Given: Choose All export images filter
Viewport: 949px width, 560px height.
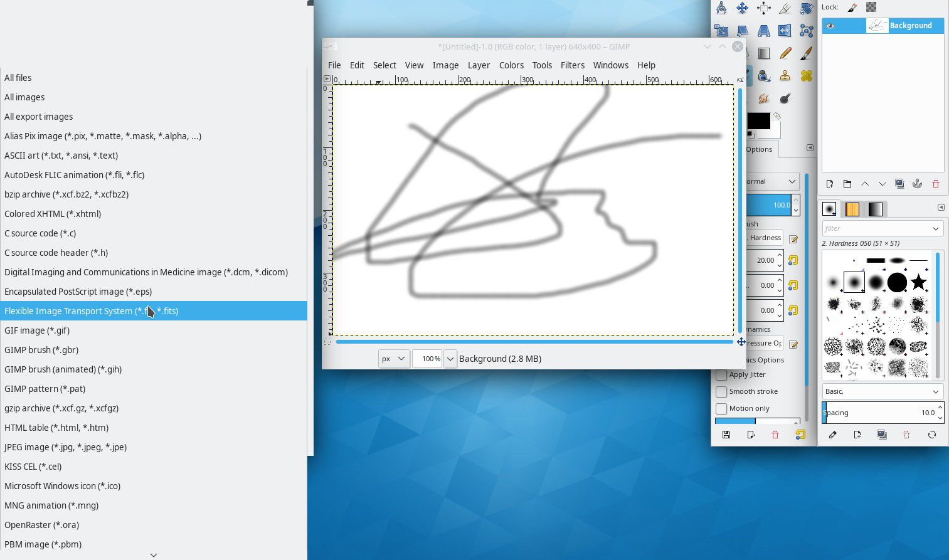Looking at the screenshot, I should click(154, 117).
